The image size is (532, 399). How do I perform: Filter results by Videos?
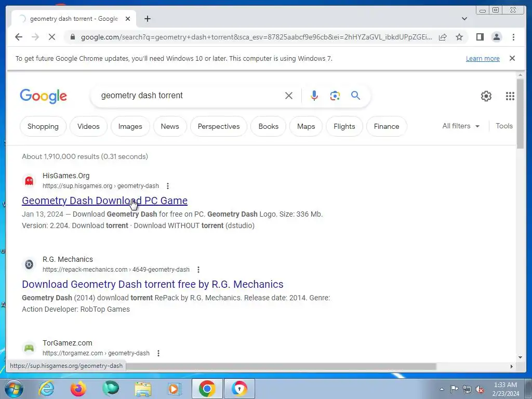coord(88,126)
